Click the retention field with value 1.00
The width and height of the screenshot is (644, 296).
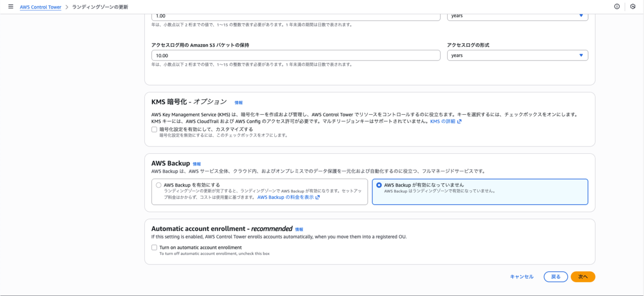coord(296,16)
